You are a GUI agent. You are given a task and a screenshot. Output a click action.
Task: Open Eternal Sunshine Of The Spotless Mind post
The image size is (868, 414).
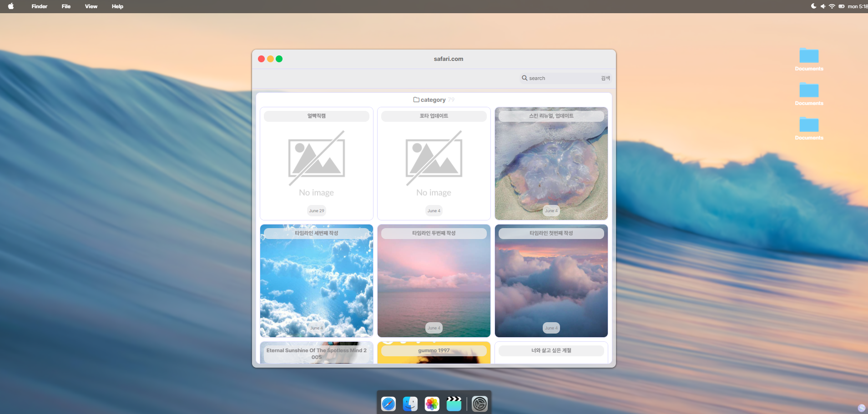coord(317,354)
